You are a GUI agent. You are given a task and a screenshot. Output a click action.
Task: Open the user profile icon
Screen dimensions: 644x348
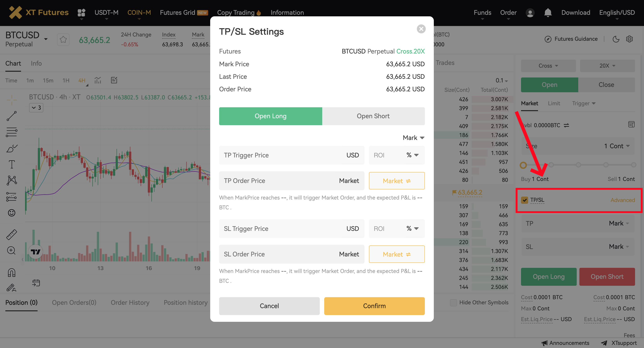[530, 13]
